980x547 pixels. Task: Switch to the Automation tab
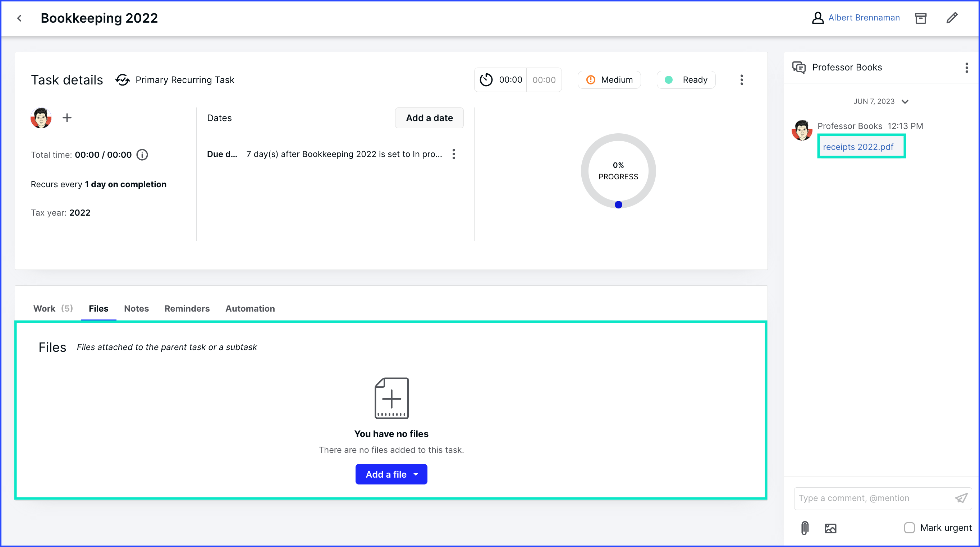click(x=250, y=308)
